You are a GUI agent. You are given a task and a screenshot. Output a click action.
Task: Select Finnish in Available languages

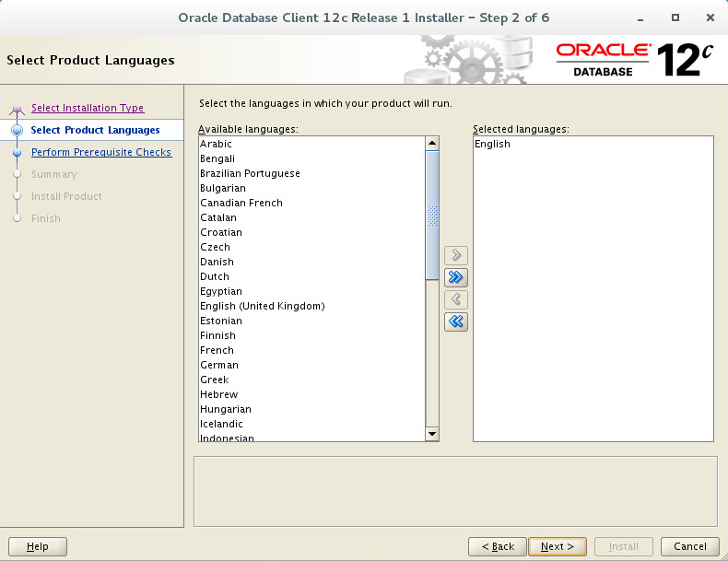(x=311, y=335)
